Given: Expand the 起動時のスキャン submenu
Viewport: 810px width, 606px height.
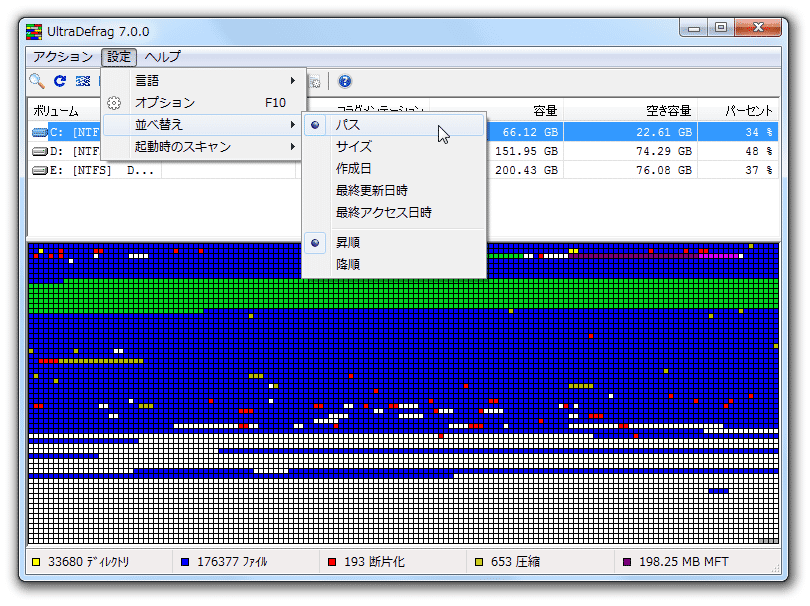Looking at the screenshot, I should [x=202, y=147].
